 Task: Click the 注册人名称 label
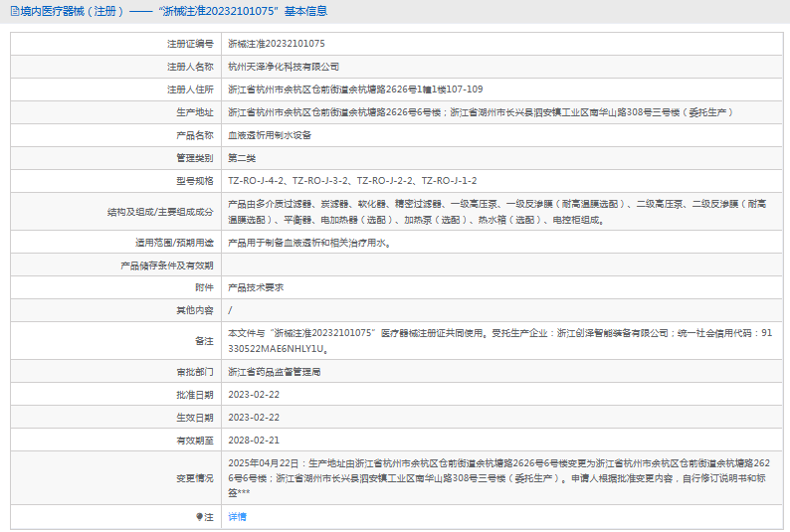pos(190,67)
